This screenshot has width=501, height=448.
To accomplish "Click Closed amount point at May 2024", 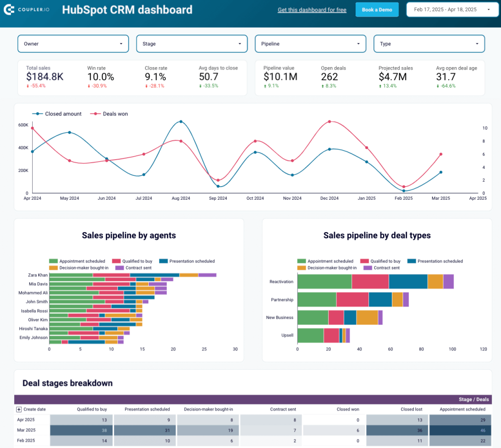I will [69, 132].
